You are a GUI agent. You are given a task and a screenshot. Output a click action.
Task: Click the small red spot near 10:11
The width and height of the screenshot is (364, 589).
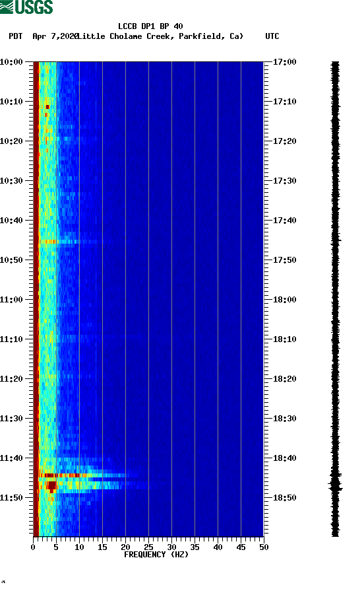47,107
